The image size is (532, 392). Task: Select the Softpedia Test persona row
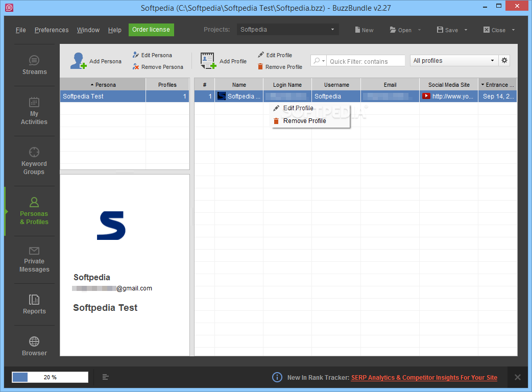125,96
